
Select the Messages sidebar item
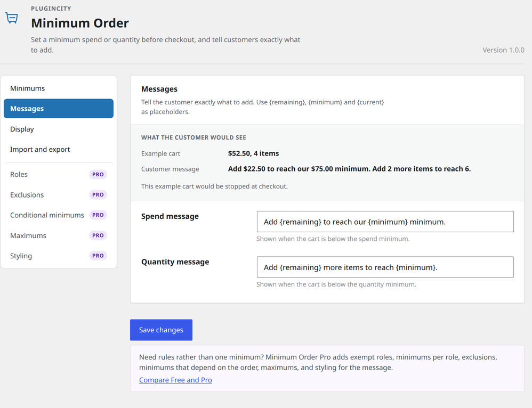click(58, 109)
